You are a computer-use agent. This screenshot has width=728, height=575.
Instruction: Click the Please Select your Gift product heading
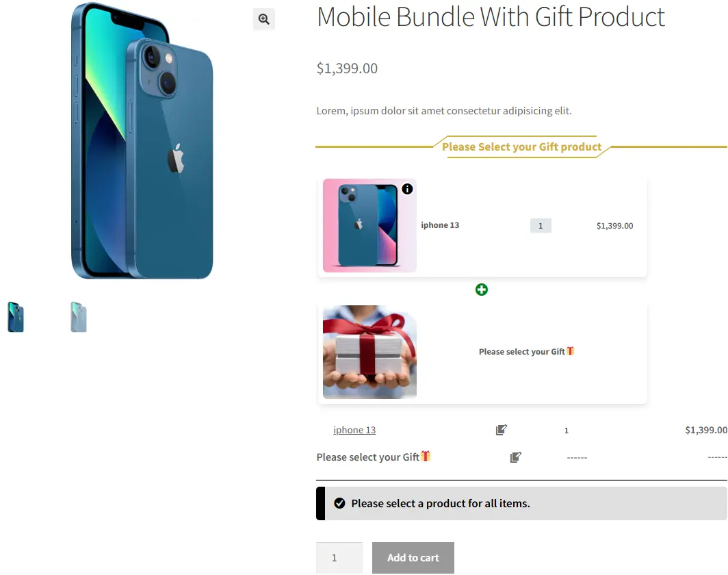coord(521,146)
